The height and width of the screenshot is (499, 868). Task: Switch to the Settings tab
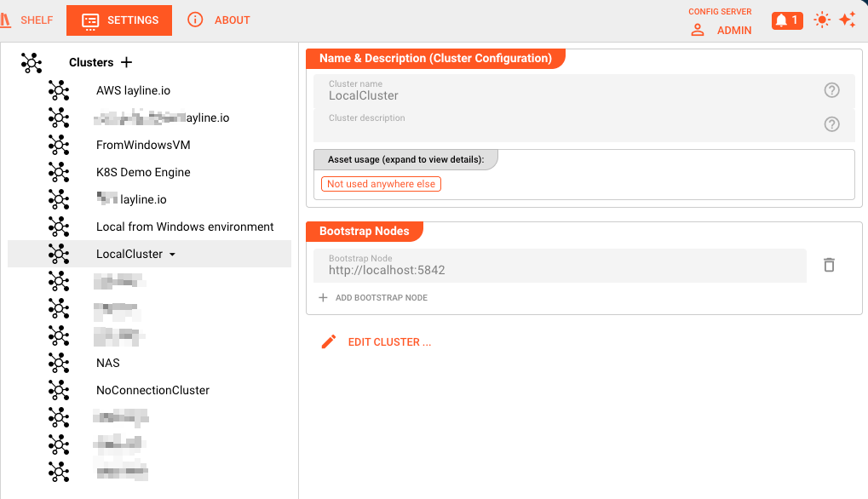coord(119,20)
